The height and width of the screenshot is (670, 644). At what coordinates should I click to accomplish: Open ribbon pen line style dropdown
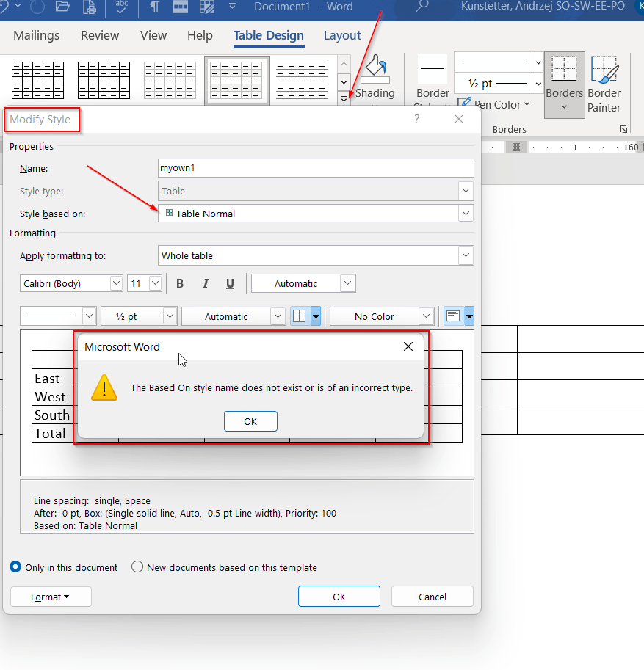[x=538, y=62]
